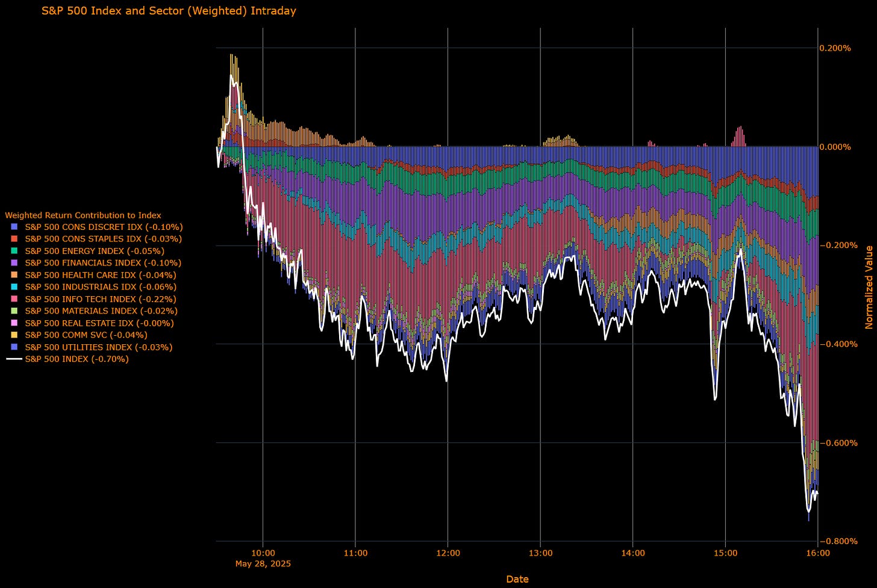Click the light green MATERIALS legend swatch
The width and height of the screenshot is (877, 588).
point(14,311)
